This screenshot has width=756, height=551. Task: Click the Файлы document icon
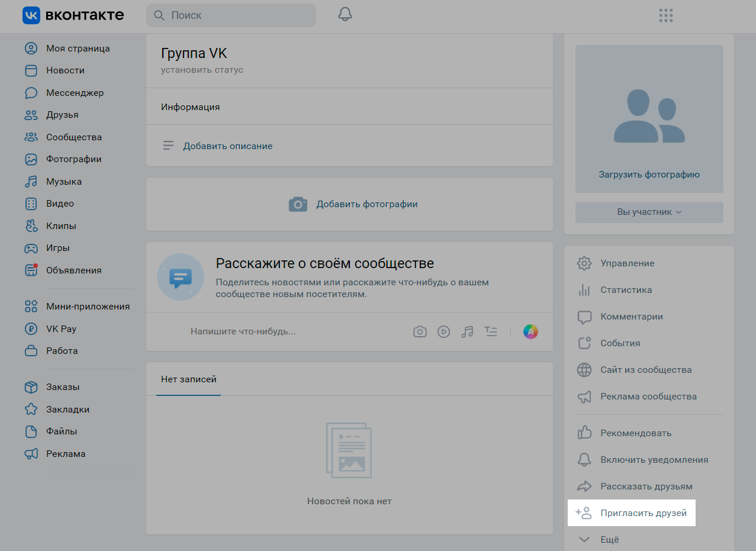pos(31,431)
